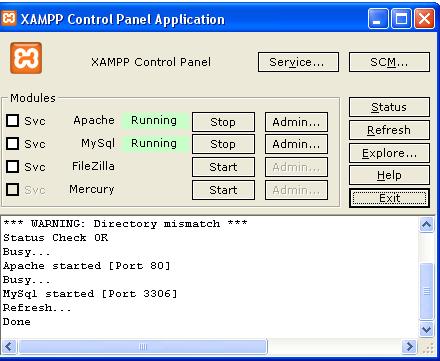
Task: Click the Mercury module label
Action: 92,189
